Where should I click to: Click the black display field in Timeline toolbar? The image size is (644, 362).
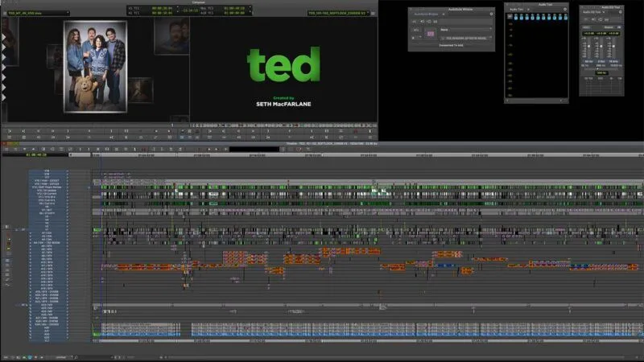point(254,149)
